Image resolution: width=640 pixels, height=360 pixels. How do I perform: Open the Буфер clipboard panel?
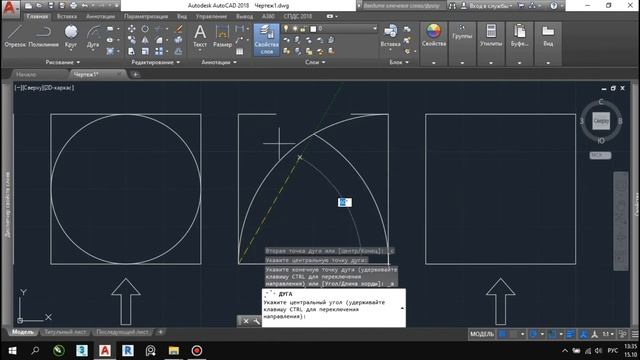(x=519, y=36)
